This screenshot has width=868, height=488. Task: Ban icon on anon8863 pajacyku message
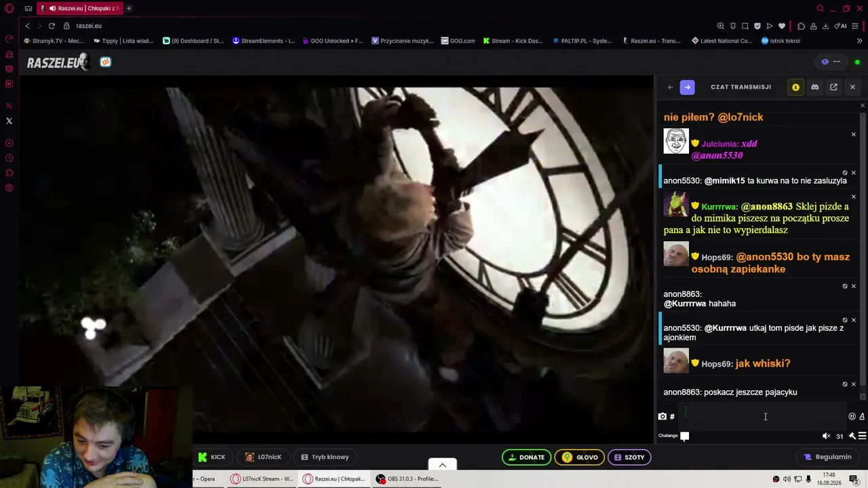pyautogui.click(x=845, y=384)
